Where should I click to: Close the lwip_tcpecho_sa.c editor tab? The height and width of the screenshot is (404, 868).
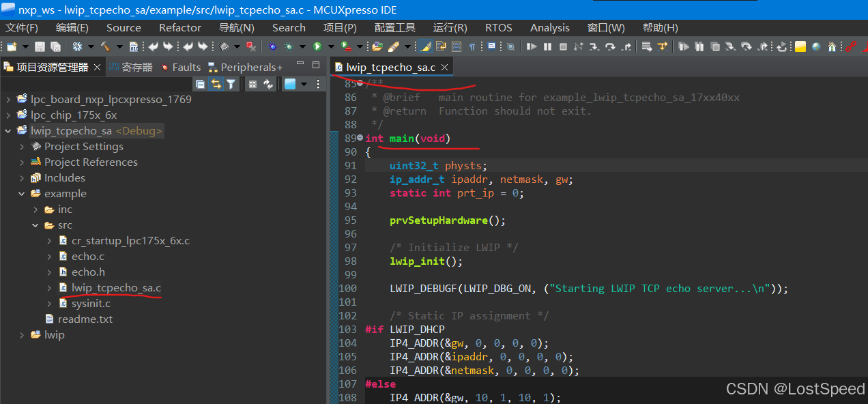444,67
